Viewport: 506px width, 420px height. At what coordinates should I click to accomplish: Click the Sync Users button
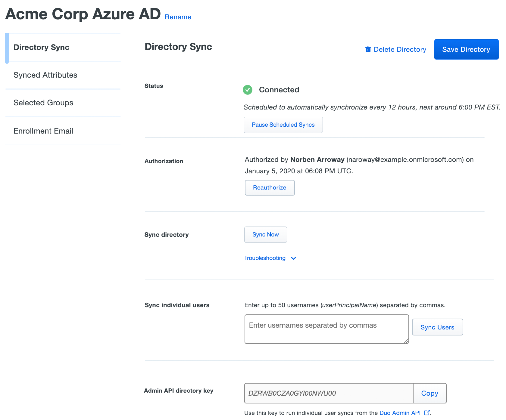(x=437, y=327)
